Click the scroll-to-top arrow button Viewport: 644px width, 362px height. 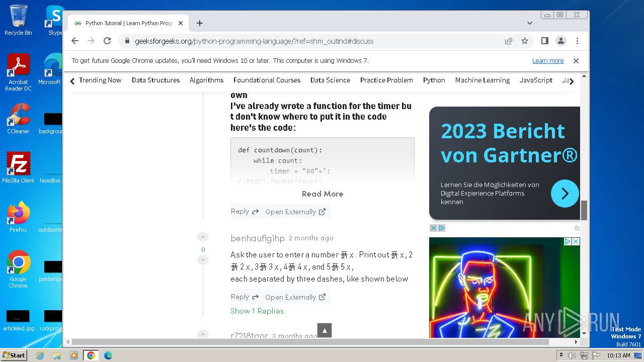point(325,330)
